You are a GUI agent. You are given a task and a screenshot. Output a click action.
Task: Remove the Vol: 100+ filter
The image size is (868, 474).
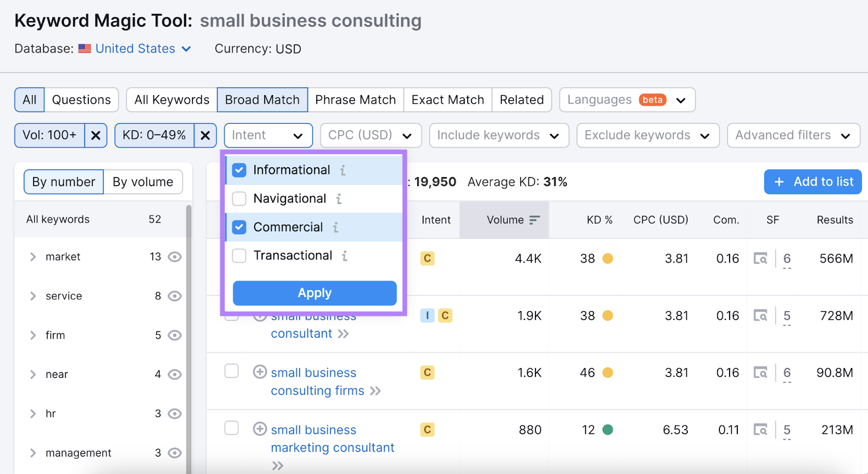pyautogui.click(x=95, y=135)
